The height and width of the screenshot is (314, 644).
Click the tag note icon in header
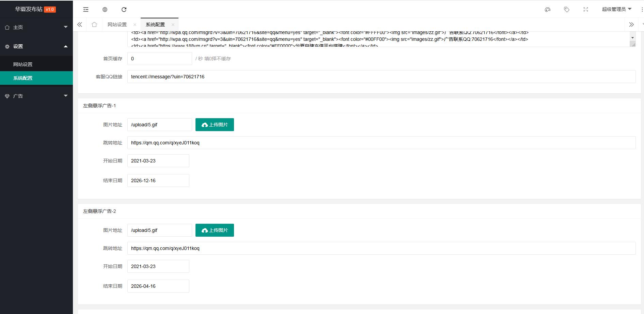[x=567, y=10]
